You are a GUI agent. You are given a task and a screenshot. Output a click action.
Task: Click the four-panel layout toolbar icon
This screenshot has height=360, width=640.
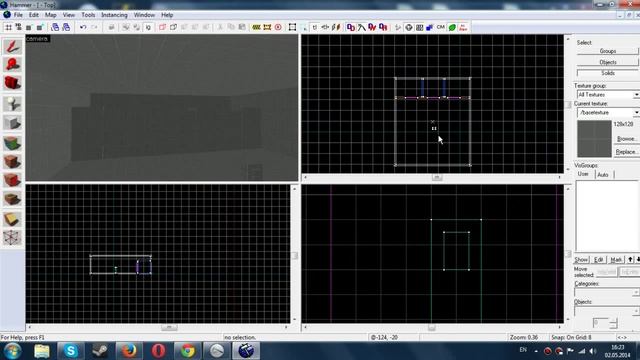click(420, 27)
